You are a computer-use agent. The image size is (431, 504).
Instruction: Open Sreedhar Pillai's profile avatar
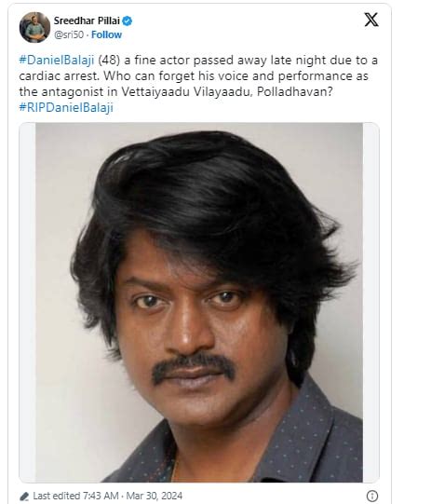34,27
